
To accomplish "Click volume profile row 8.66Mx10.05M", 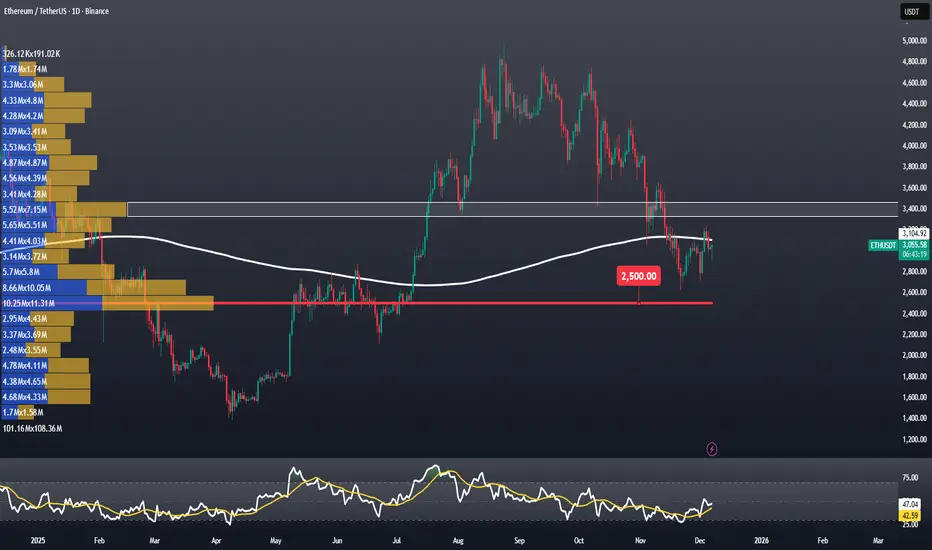I will click(x=94, y=288).
